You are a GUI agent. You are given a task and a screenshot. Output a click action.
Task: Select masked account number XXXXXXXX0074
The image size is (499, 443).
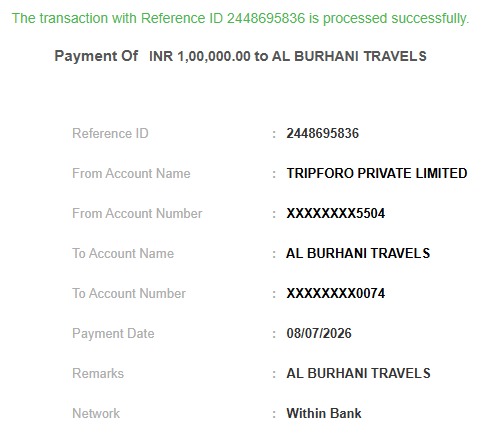tap(336, 293)
